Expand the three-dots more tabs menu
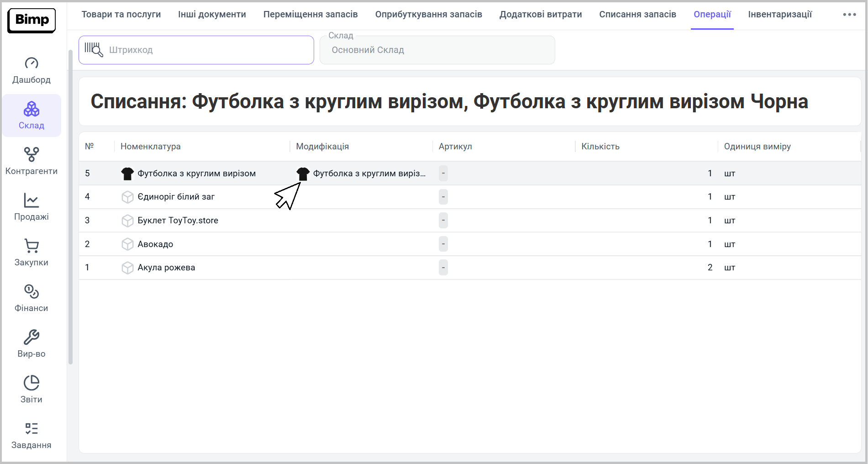Image resolution: width=868 pixels, height=464 pixels. click(849, 15)
